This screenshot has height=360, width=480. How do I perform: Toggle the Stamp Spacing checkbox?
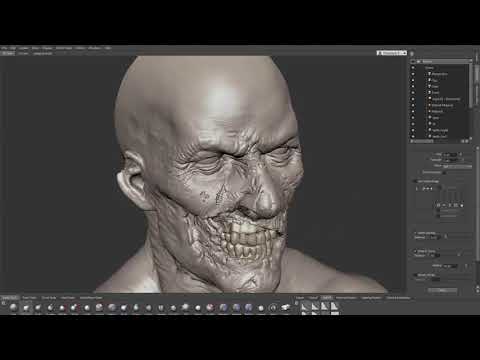(x=415, y=233)
